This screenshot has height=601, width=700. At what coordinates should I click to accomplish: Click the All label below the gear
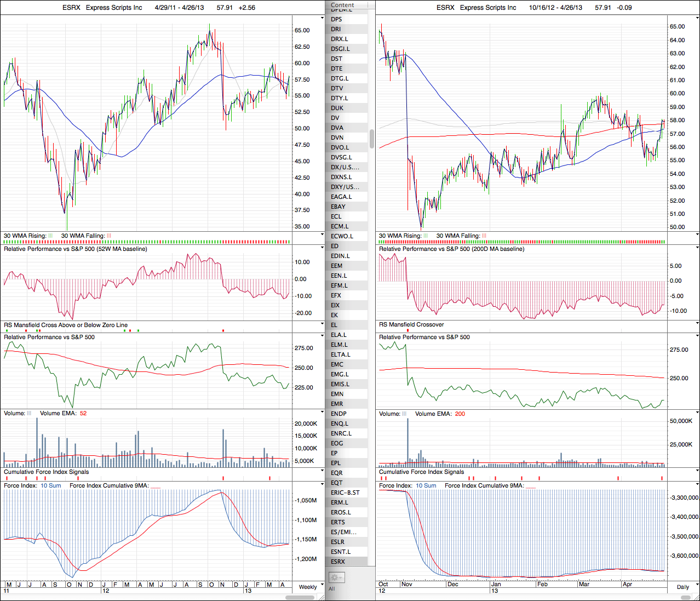click(332, 589)
